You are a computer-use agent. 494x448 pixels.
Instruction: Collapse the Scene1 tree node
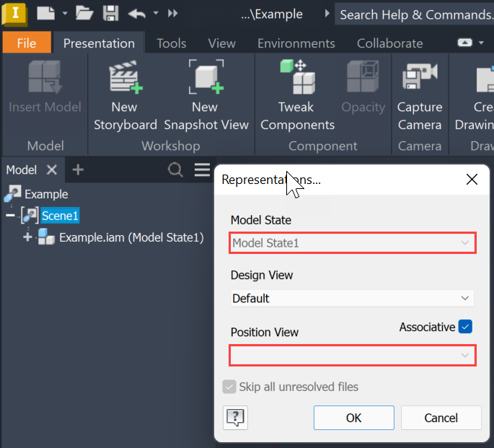click(10, 215)
